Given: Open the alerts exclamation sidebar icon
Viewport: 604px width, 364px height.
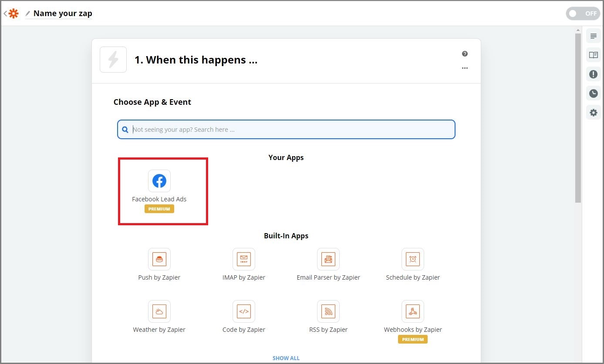Looking at the screenshot, I should 593,74.
